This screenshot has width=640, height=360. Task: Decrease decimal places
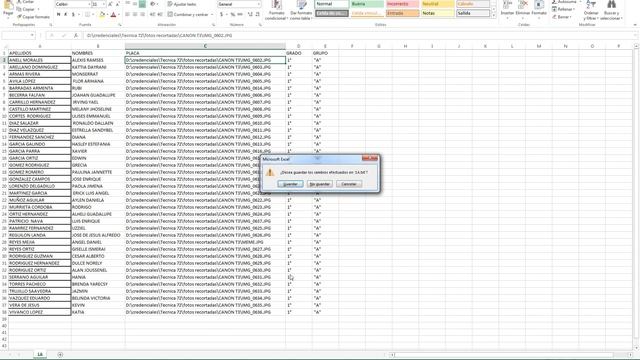258,15
